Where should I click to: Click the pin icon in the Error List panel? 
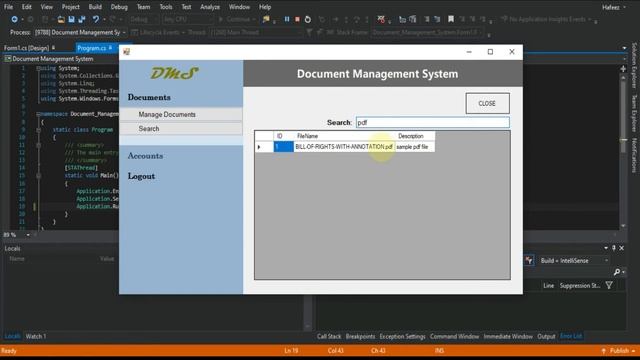coord(613,248)
